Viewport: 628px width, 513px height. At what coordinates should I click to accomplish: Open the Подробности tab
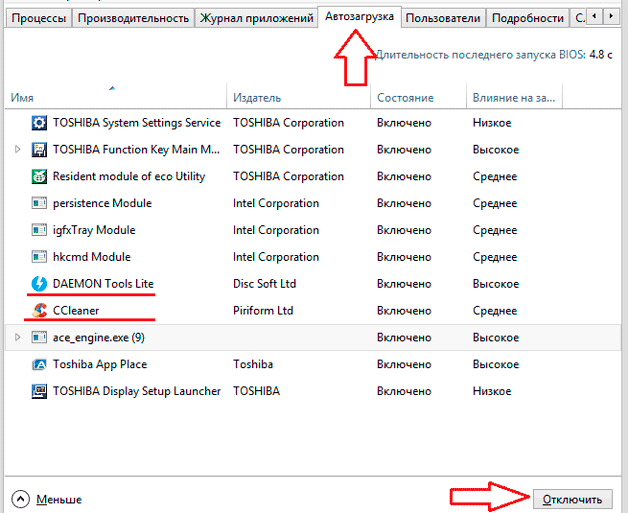click(527, 18)
